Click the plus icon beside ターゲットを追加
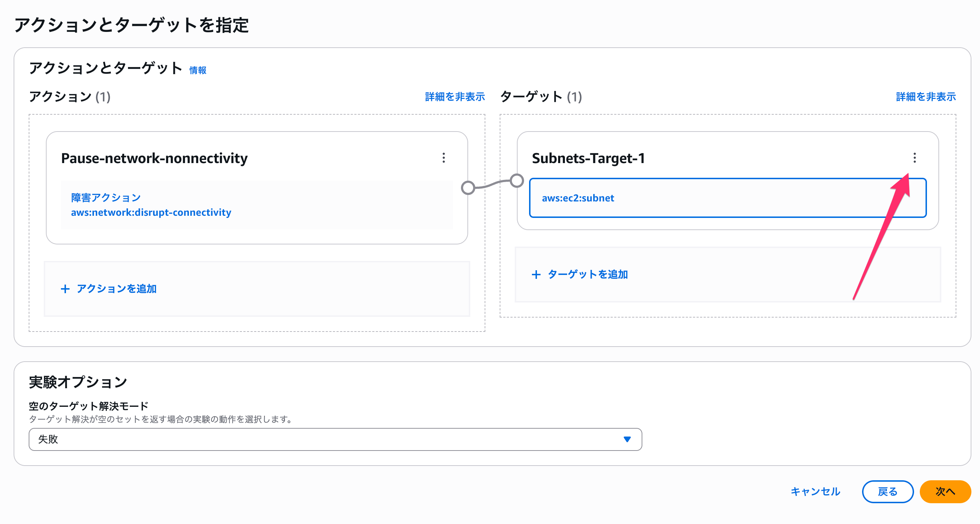The width and height of the screenshot is (980, 524). point(536,275)
